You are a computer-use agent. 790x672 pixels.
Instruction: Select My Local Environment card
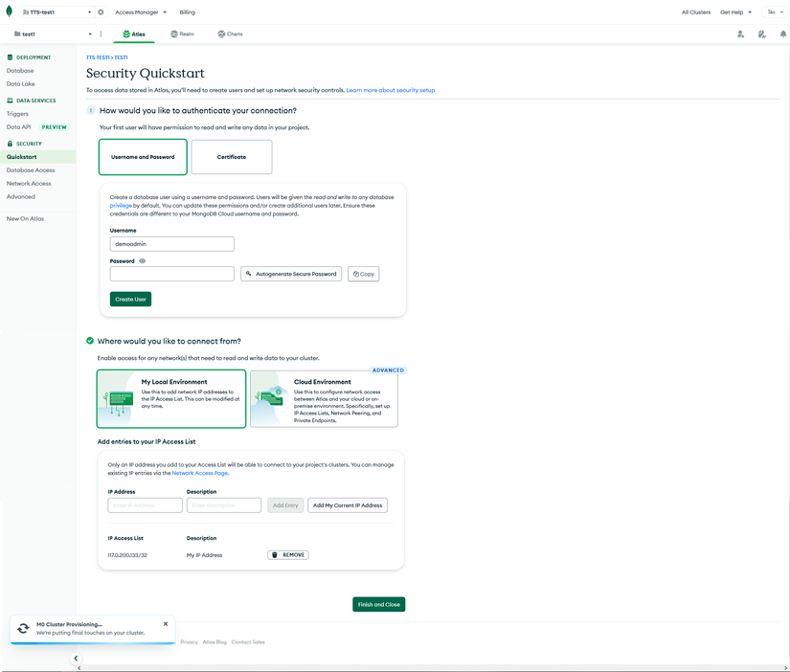click(171, 399)
